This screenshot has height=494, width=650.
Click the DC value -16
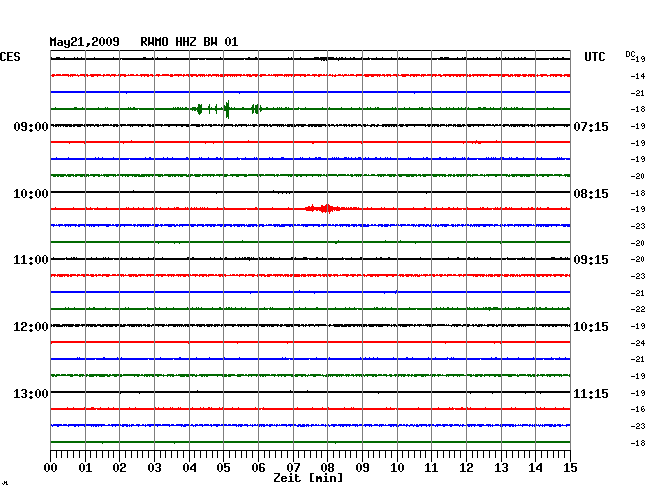638,409
